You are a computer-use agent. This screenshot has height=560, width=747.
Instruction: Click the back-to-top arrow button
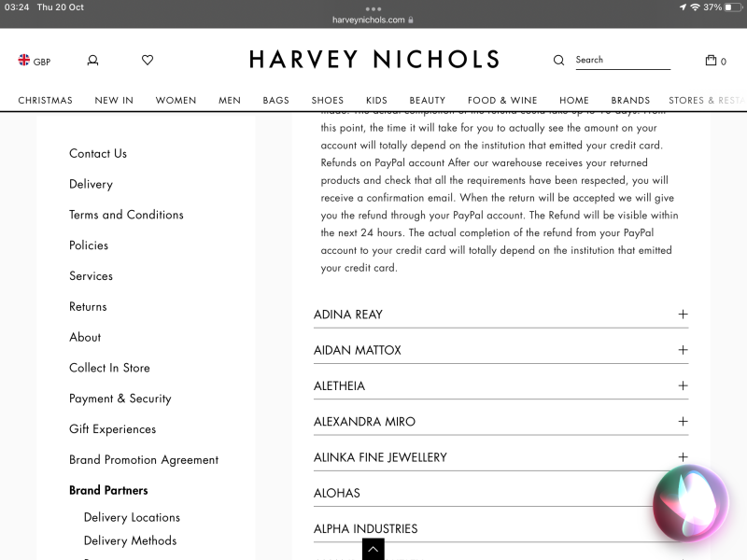point(373,549)
